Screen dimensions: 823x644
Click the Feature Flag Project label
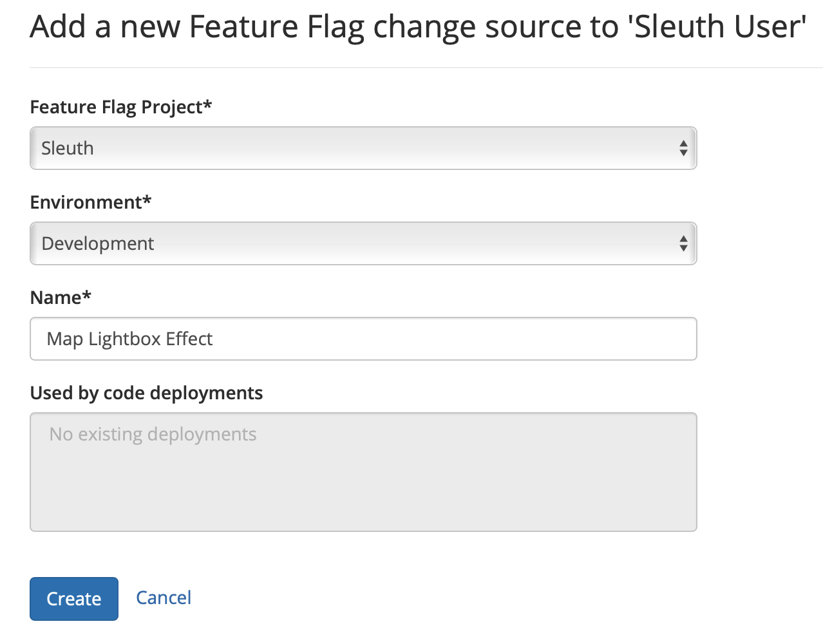coord(121,107)
